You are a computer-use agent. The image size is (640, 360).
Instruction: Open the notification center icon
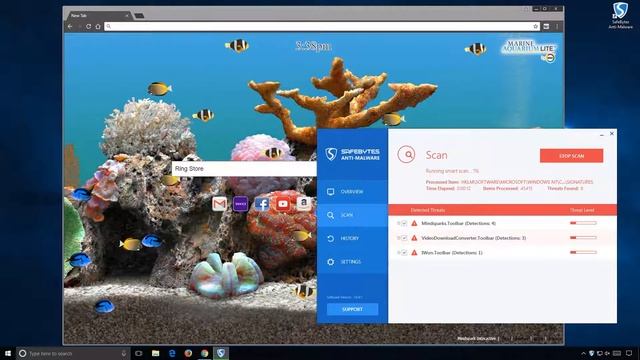tap(629, 353)
